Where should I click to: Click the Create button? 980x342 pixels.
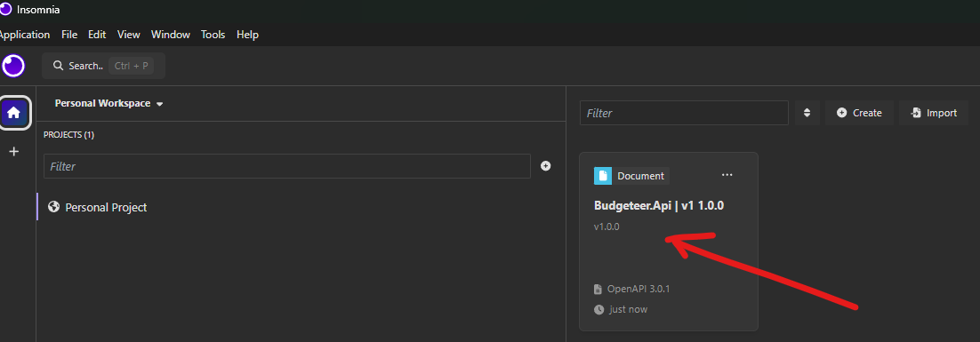pos(859,113)
